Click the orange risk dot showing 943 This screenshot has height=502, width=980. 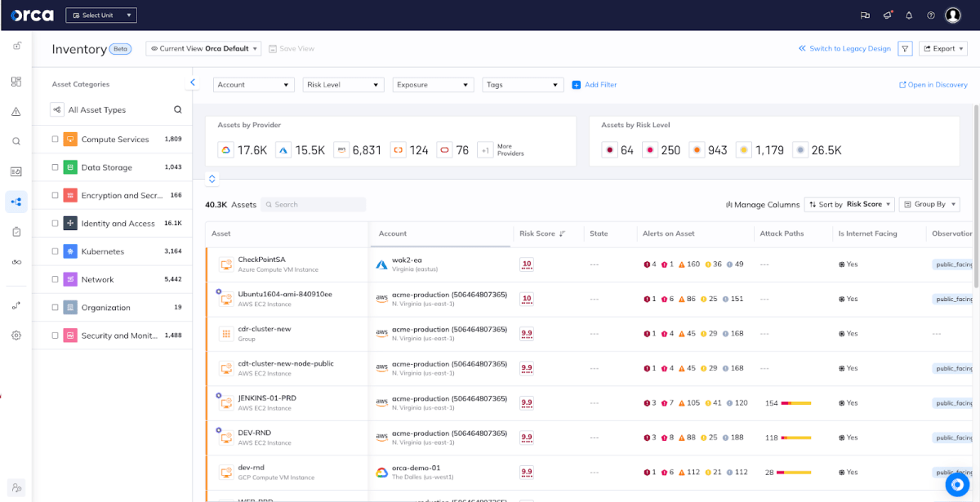point(697,150)
